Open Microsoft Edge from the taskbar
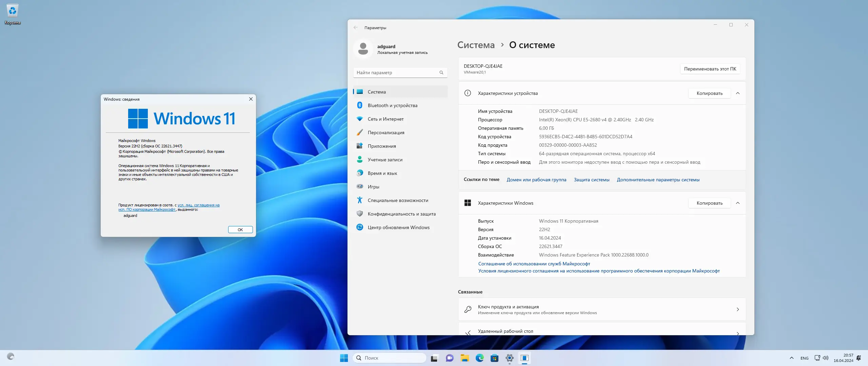868x366 pixels. 479,358
